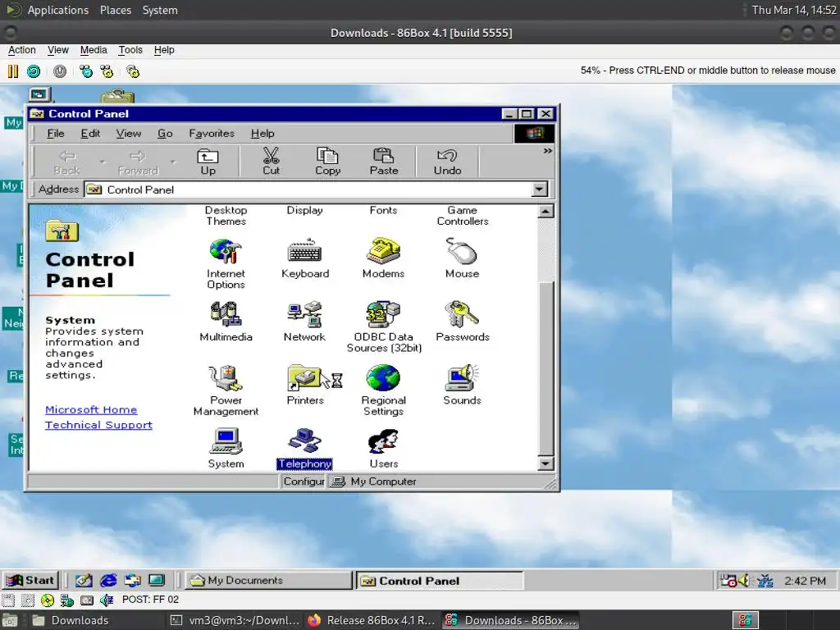
Task: Select the Regional Settings globe icon
Action: point(383,390)
